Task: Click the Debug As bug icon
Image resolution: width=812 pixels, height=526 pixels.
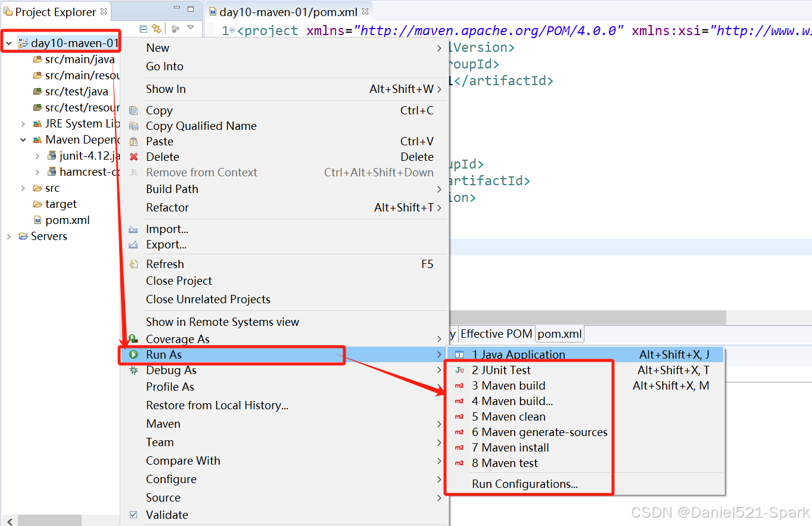Action: pyautogui.click(x=134, y=370)
